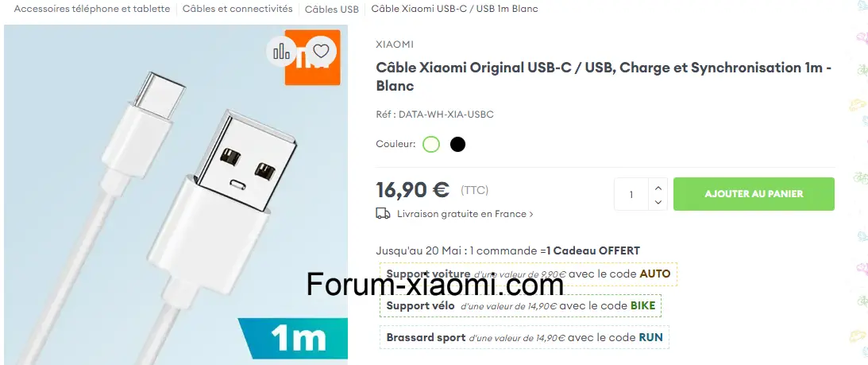Select the black color swatch
The width and height of the screenshot is (868, 365).
coord(457,144)
